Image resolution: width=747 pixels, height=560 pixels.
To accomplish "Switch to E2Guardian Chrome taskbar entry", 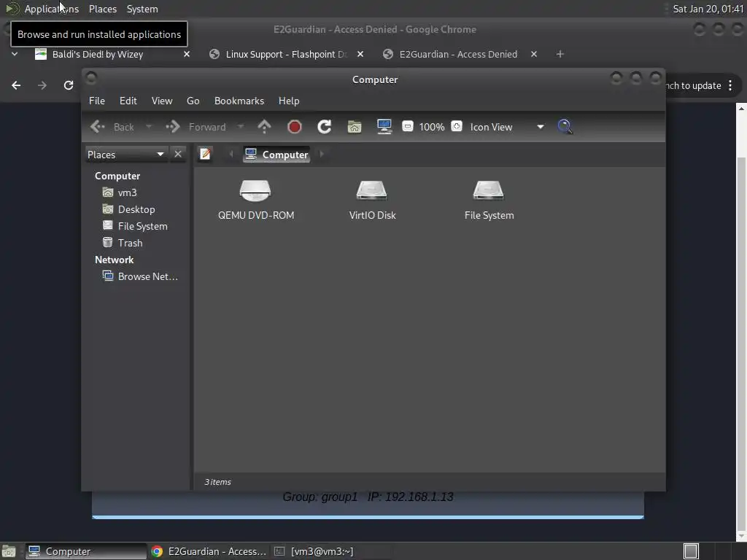I will [209, 551].
